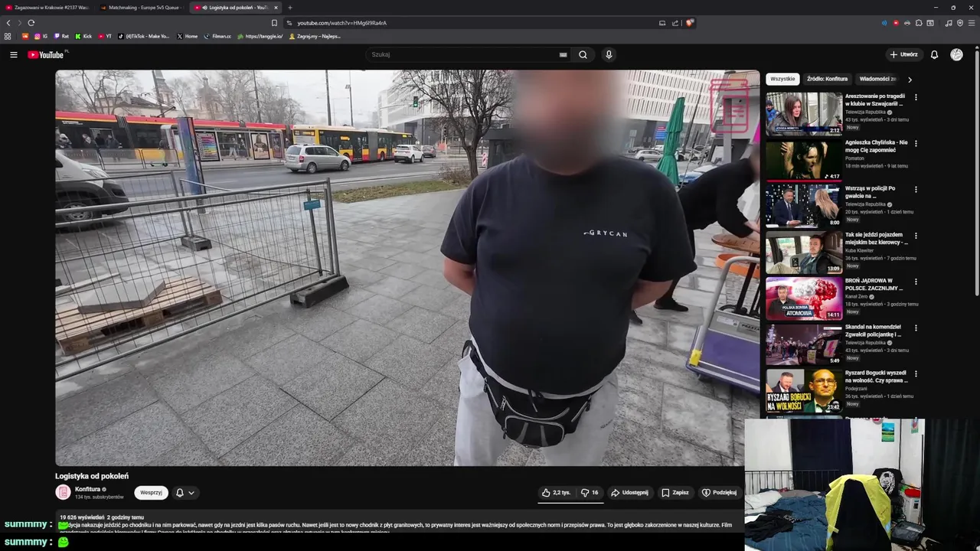Switch to 'Matchmaking - Europe 5v5 Queue' tab
The height and width of the screenshot is (551, 980).
tap(142, 8)
